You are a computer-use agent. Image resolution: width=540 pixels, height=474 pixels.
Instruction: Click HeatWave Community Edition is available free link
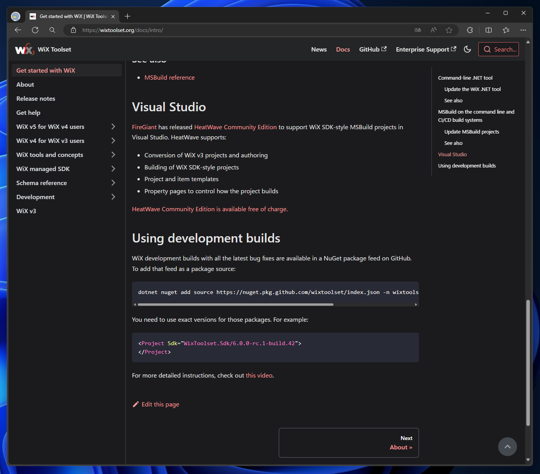[210, 209]
